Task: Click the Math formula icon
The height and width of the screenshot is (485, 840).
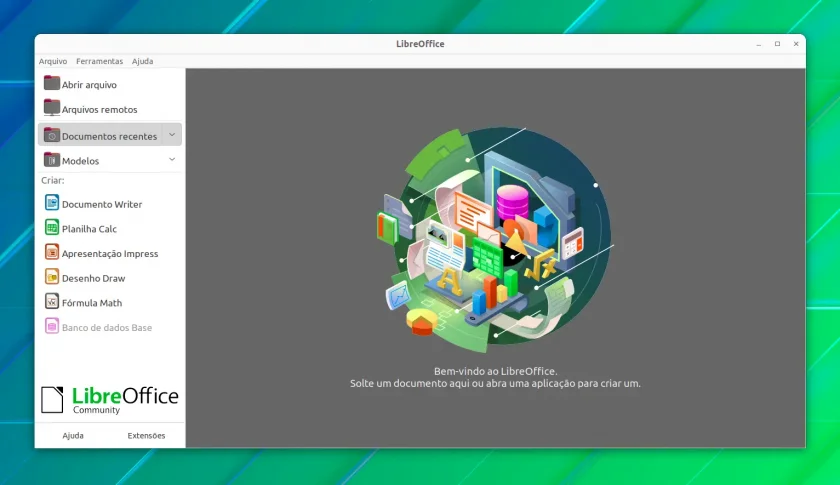Action: click(x=51, y=301)
